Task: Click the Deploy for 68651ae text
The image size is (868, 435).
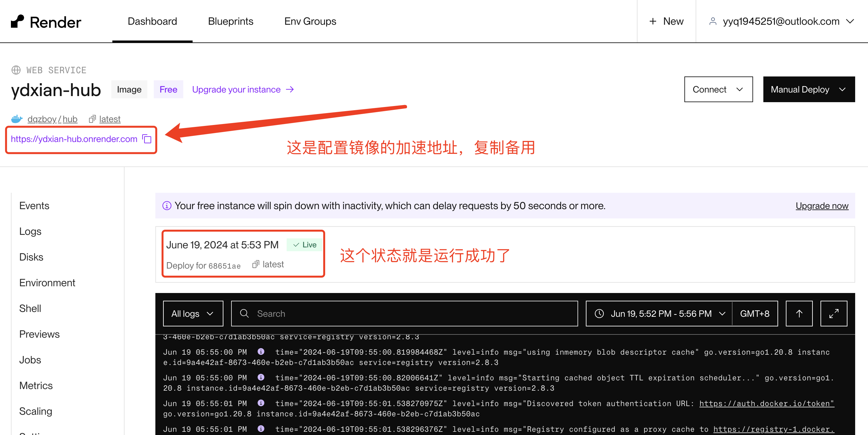Action: pos(203,265)
